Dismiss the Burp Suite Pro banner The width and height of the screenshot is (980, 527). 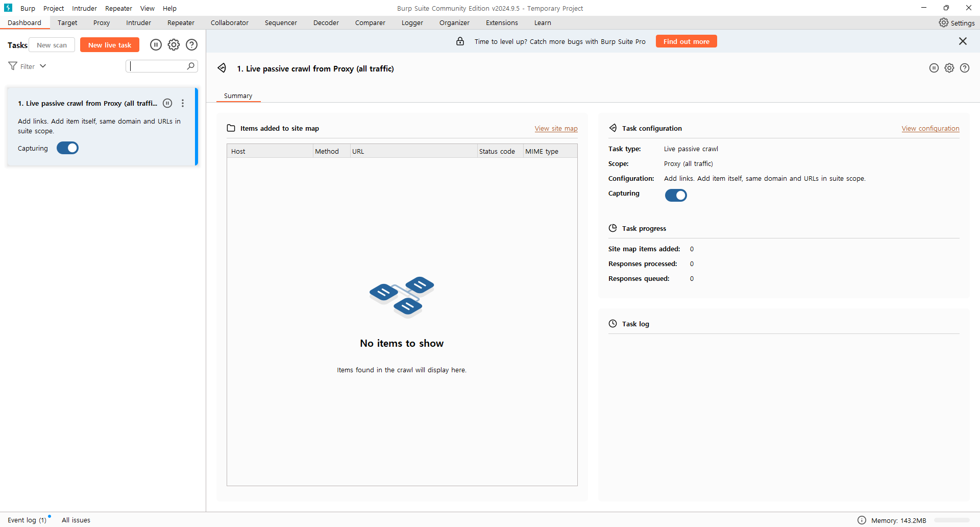[963, 41]
